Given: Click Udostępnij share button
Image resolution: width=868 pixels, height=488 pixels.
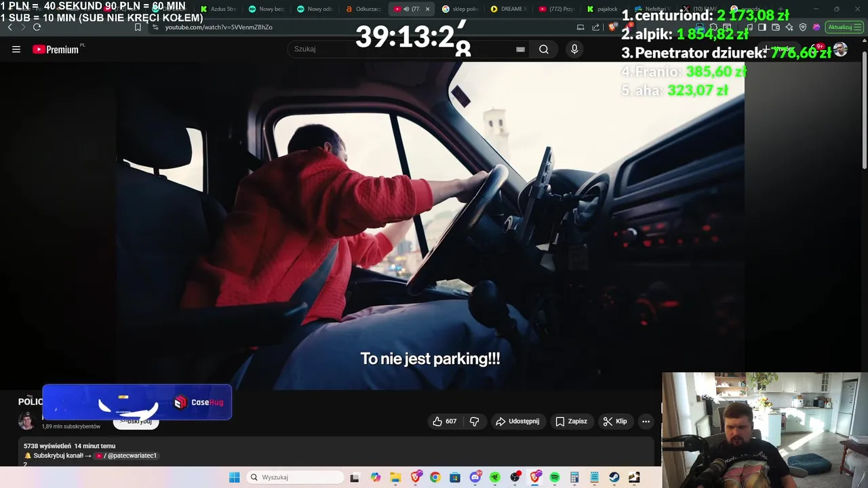Looking at the screenshot, I should click(517, 422).
